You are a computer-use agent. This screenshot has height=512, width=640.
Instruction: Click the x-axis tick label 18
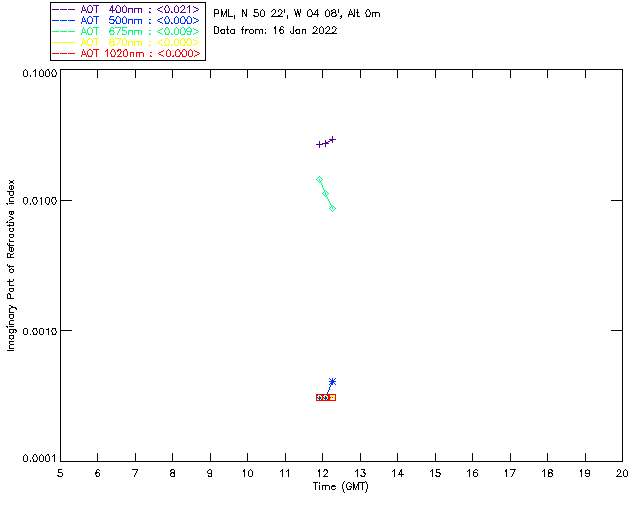click(547, 473)
